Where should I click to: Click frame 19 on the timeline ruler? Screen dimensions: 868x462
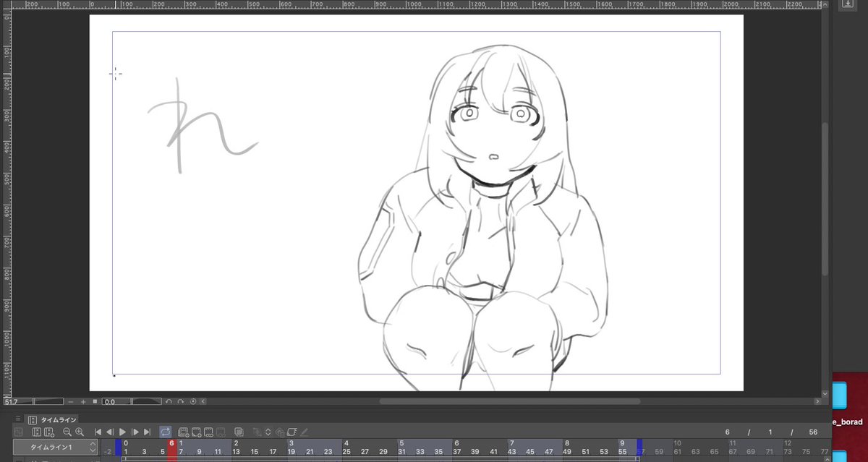pyautogui.click(x=291, y=452)
